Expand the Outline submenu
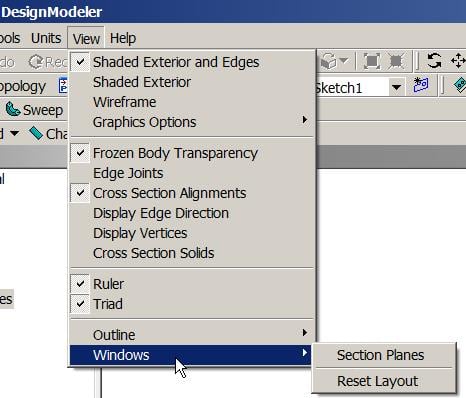Screen dimensions: 466x398 coord(192,335)
